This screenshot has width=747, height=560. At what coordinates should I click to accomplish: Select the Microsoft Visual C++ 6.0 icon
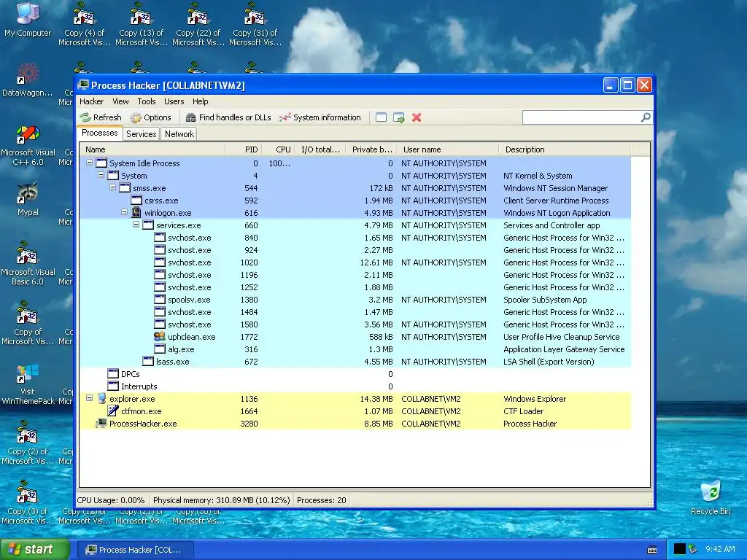[x=28, y=145]
